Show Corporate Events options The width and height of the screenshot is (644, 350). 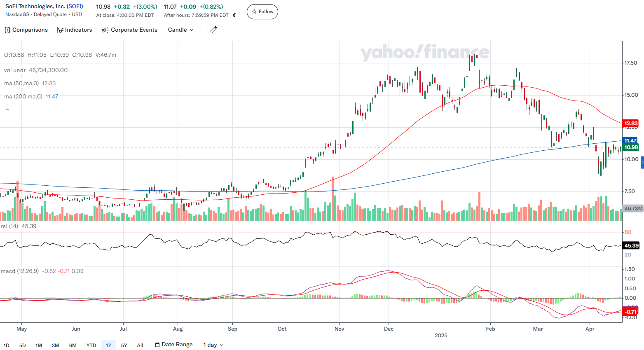[129, 30]
